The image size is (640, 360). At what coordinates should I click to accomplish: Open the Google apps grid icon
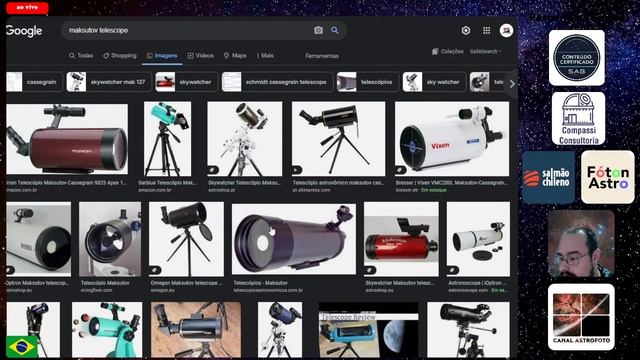[x=487, y=30]
